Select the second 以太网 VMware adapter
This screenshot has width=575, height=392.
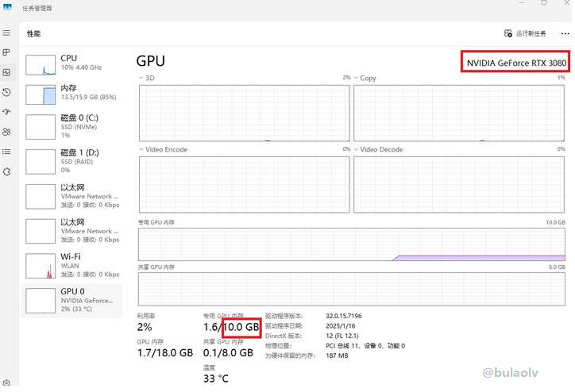(71, 231)
